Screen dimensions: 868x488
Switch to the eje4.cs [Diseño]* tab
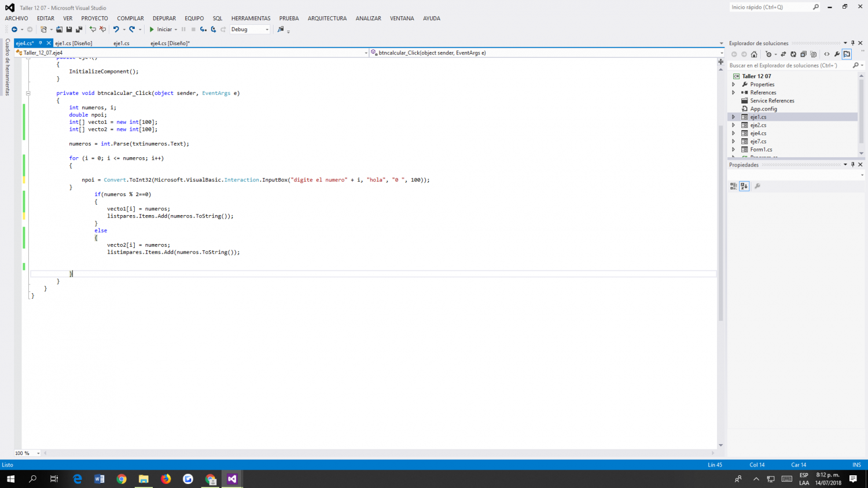pyautogui.click(x=170, y=43)
